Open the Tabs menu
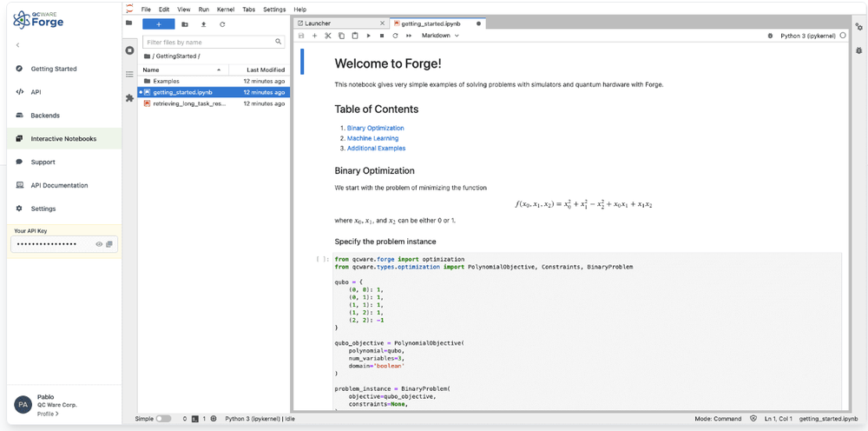This screenshot has height=431, width=868. [x=249, y=10]
